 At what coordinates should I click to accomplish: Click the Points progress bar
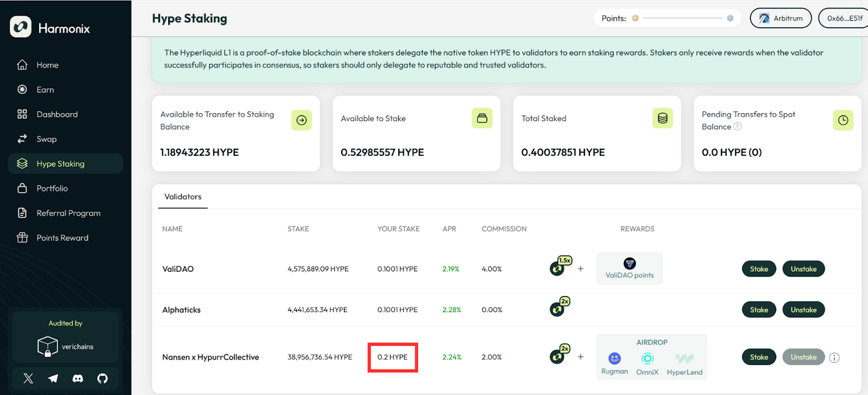[682, 18]
